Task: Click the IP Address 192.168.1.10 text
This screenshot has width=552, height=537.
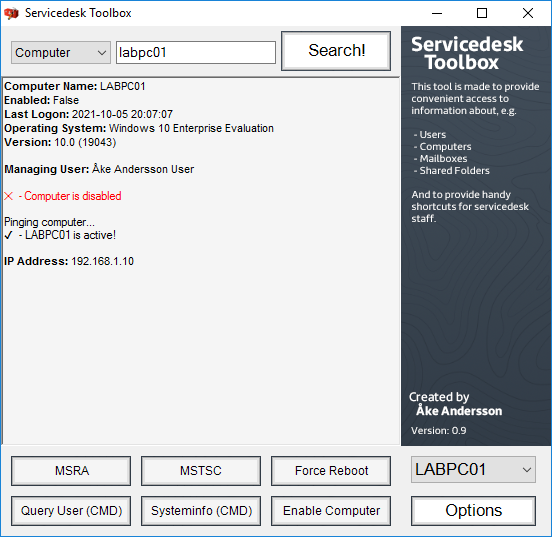Action: [69, 261]
